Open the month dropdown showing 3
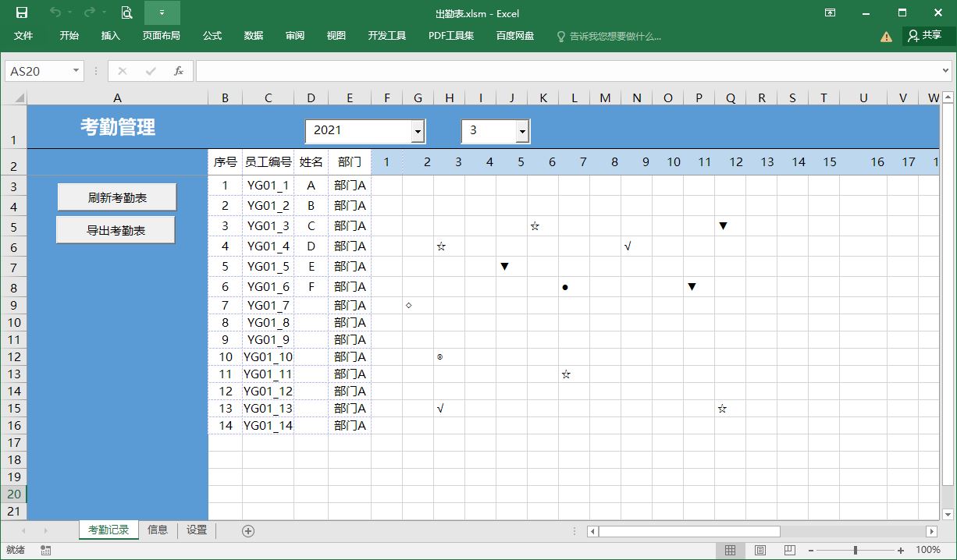Screen dimensions: 957x560 [521, 131]
